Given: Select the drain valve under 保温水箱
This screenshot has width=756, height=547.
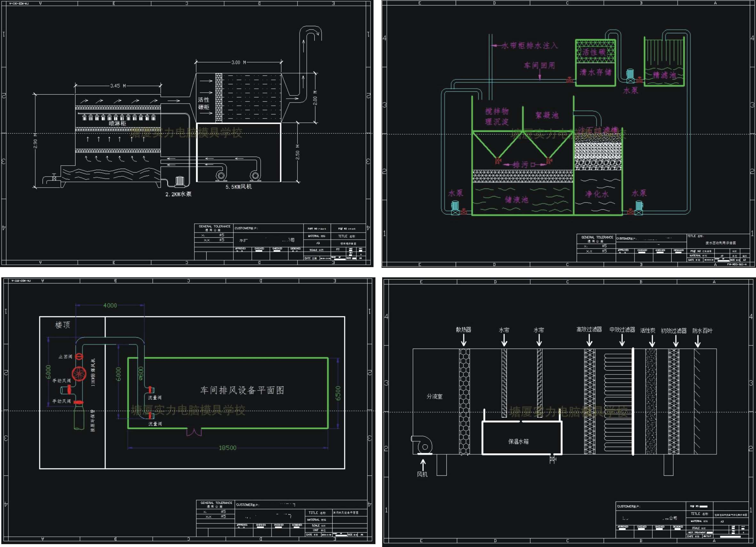Looking at the screenshot, I should (552, 460).
